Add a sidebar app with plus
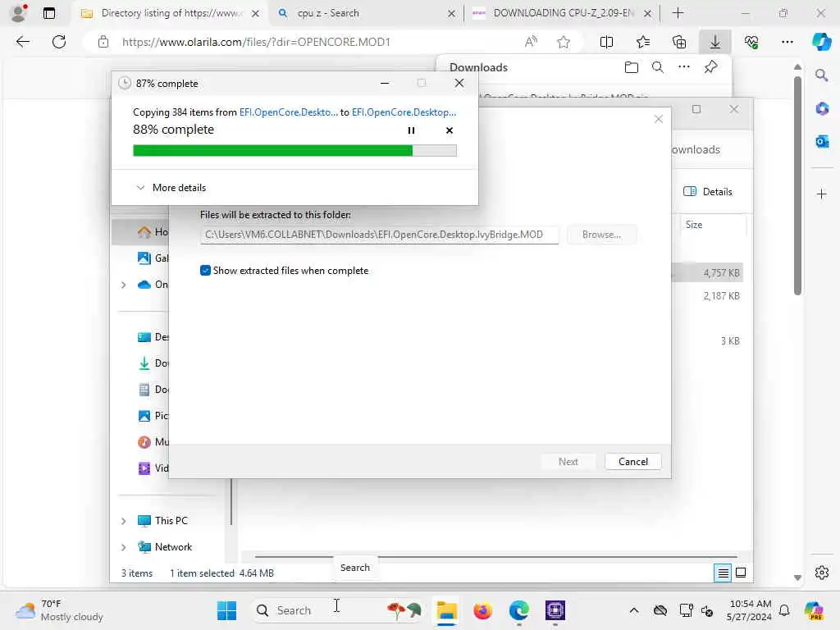The image size is (840, 630). pos(821,194)
